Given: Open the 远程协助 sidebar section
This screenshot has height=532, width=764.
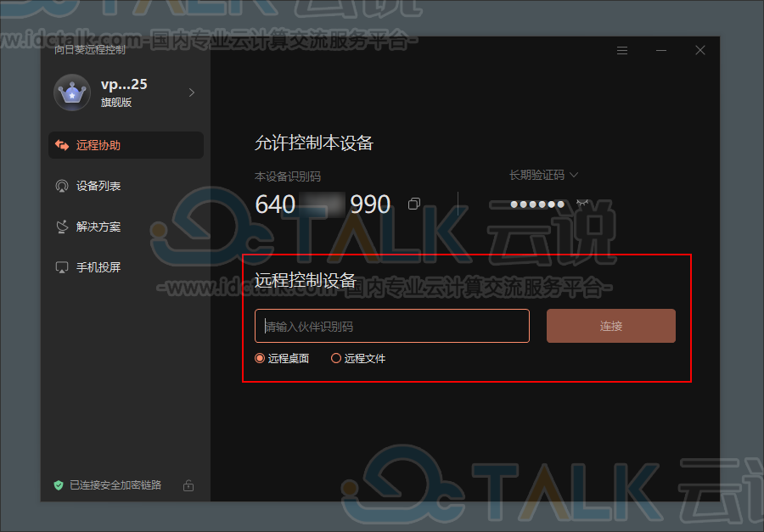Looking at the screenshot, I should 126,145.
